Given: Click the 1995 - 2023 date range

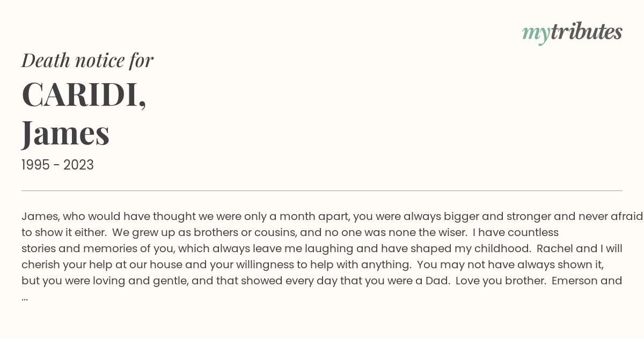Looking at the screenshot, I should point(57,165).
